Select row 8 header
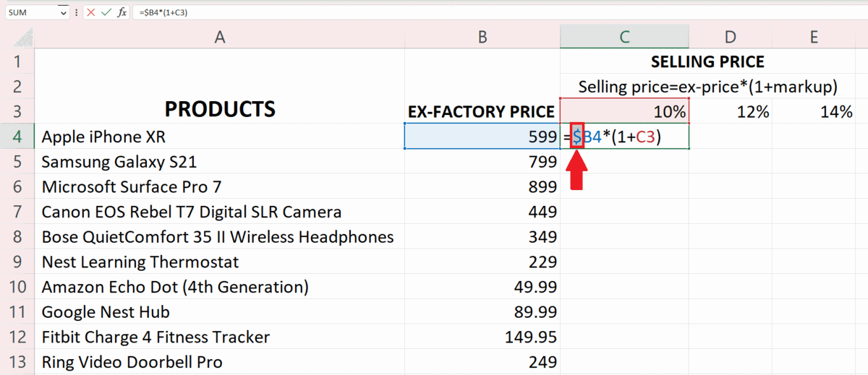Screen dimensions: 868x375 tap(17, 236)
